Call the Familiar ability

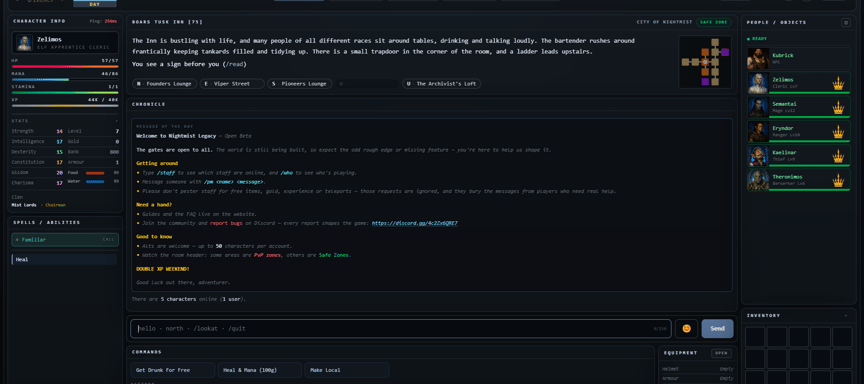click(x=65, y=240)
